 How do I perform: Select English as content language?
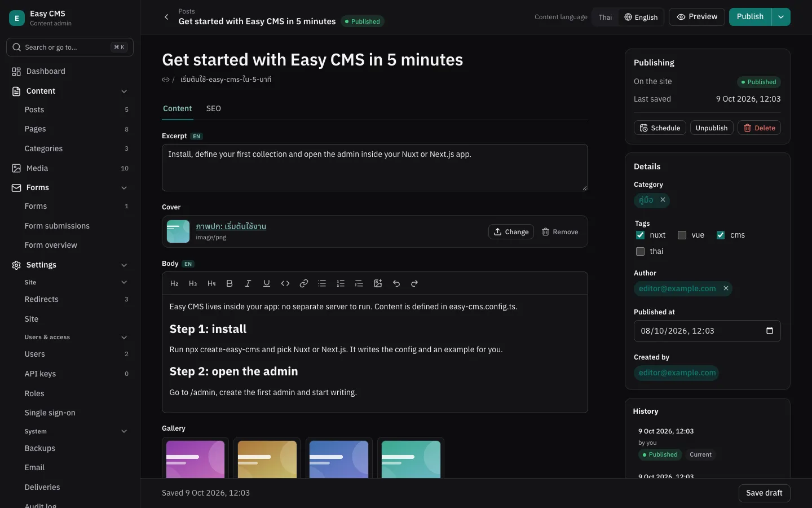tap(641, 17)
